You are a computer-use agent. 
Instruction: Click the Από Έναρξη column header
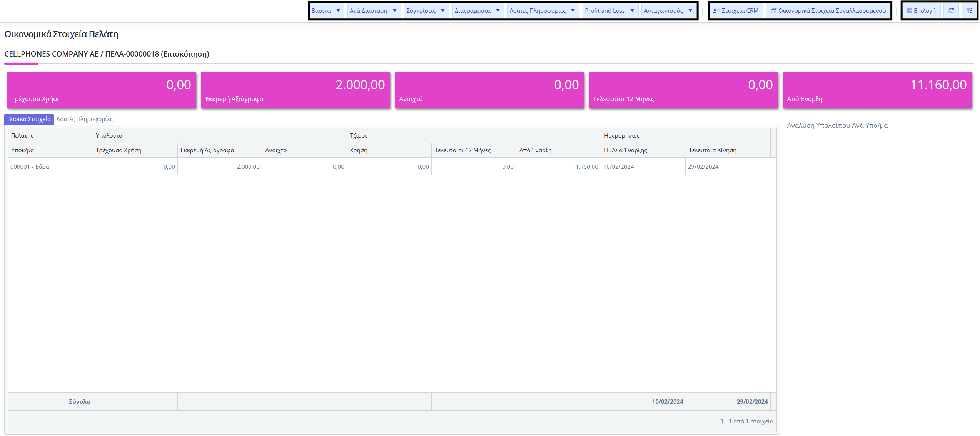pos(558,150)
